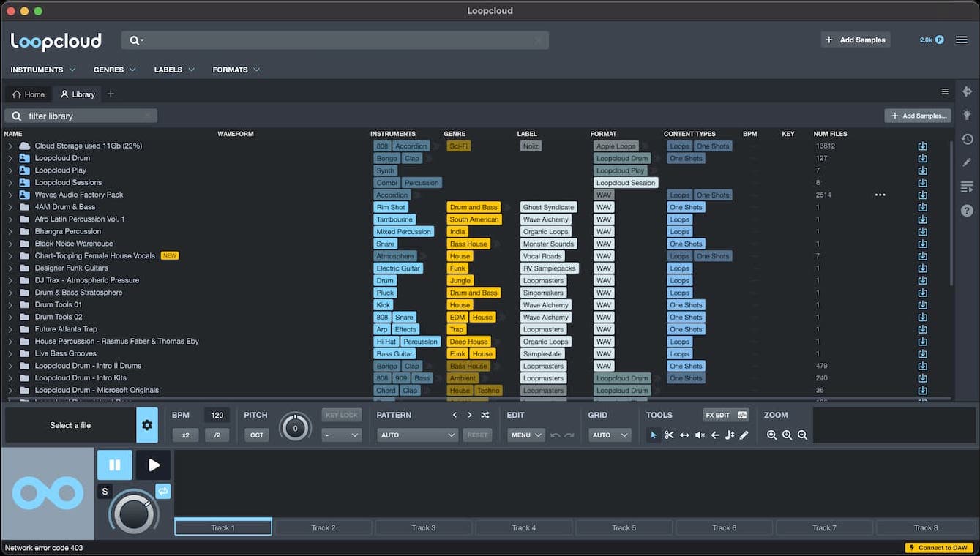Switch to the Home tab
Screen dimensions: 980x556
(27, 94)
